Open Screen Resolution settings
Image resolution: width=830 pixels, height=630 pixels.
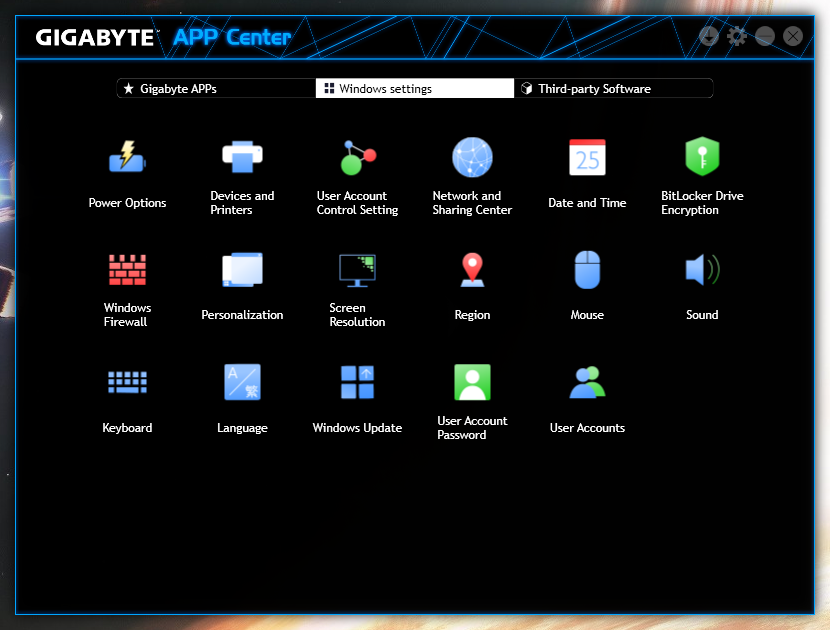click(357, 270)
